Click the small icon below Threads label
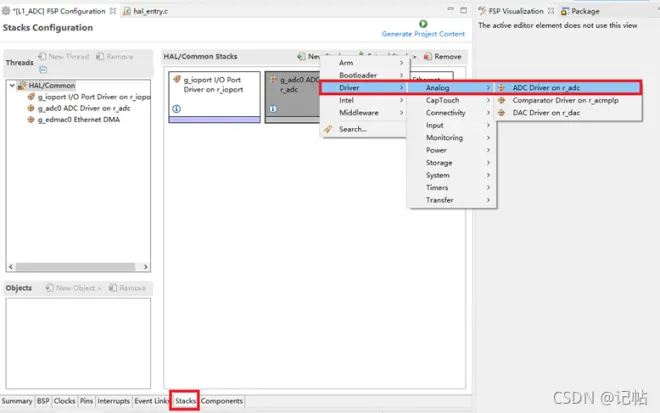Image resolution: width=660 pixels, height=413 pixels. pos(43,69)
